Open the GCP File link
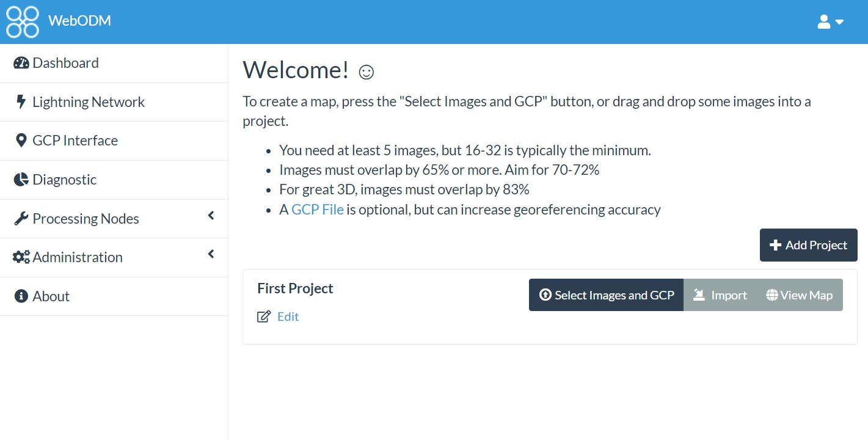The height and width of the screenshot is (440, 868). click(x=318, y=210)
